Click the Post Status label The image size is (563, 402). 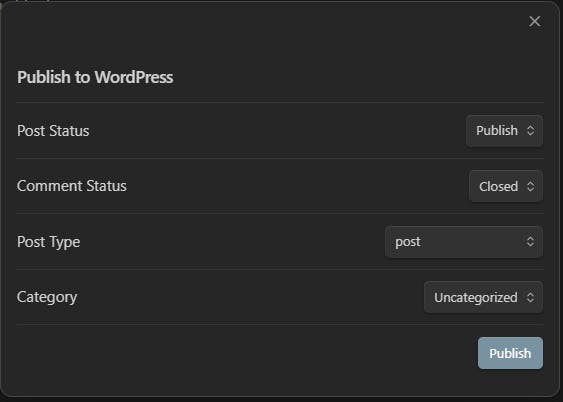pyautogui.click(x=53, y=131)
